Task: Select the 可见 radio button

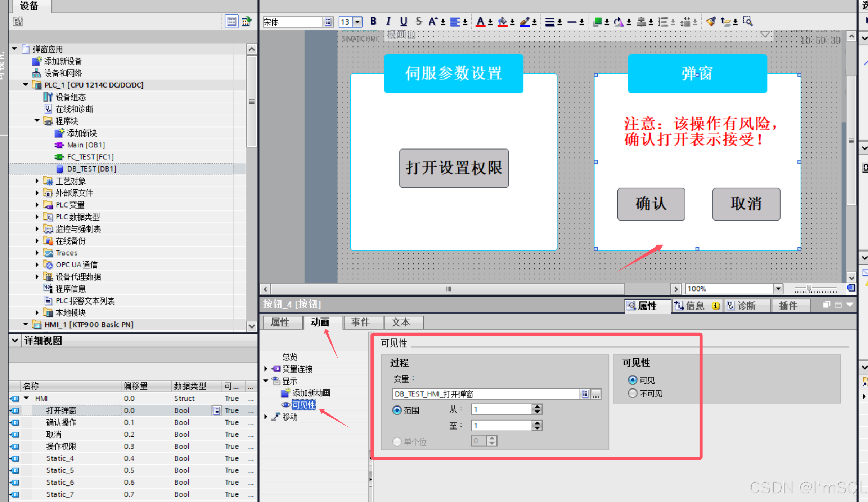Action: coord(632,380)
